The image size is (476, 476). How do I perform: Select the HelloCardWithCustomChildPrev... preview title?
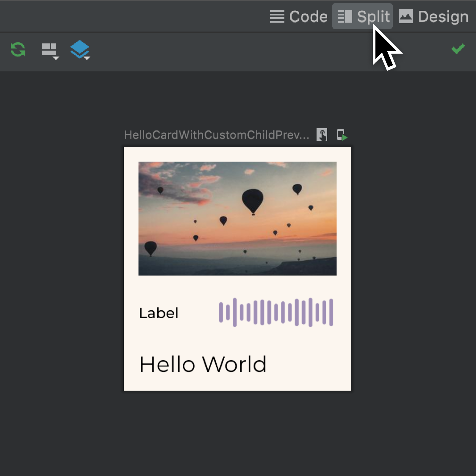pyautogui.click(x=217, y=135)
